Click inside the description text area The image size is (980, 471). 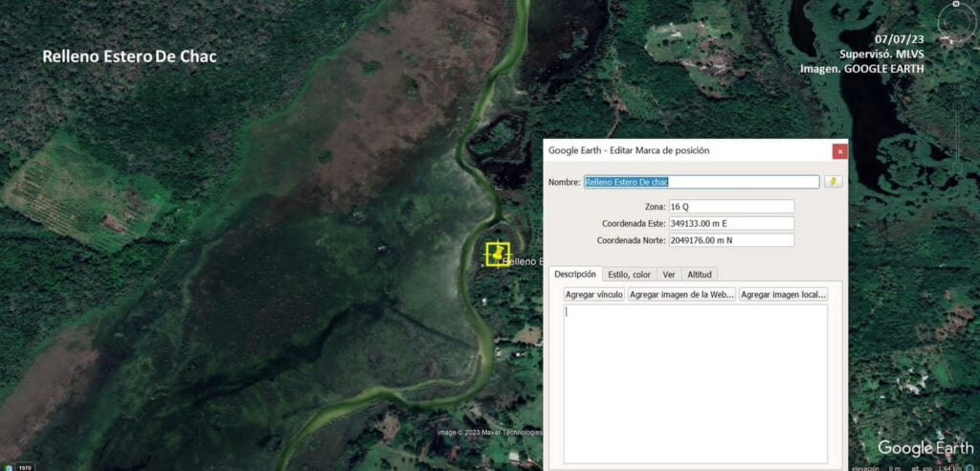pos(696,384)
